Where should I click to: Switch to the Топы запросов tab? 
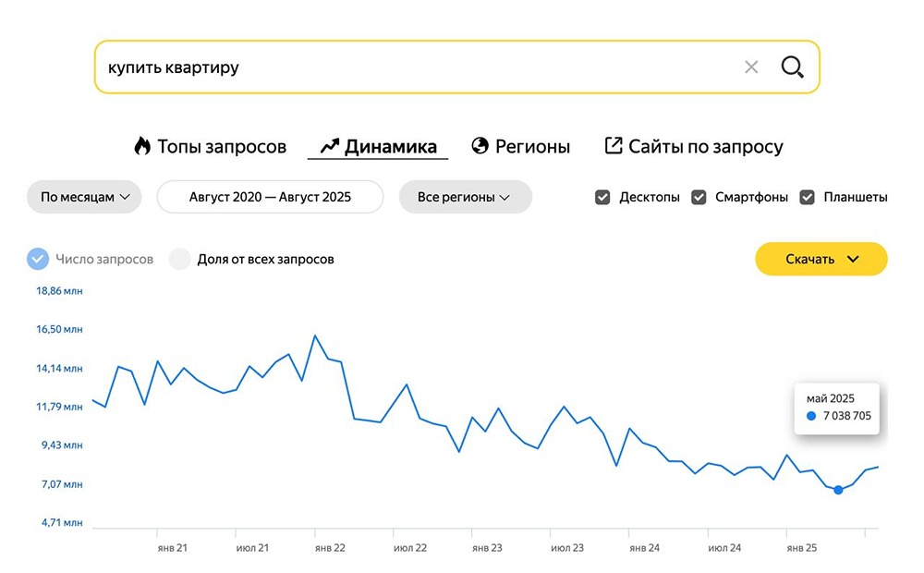(x=222, y=146)
